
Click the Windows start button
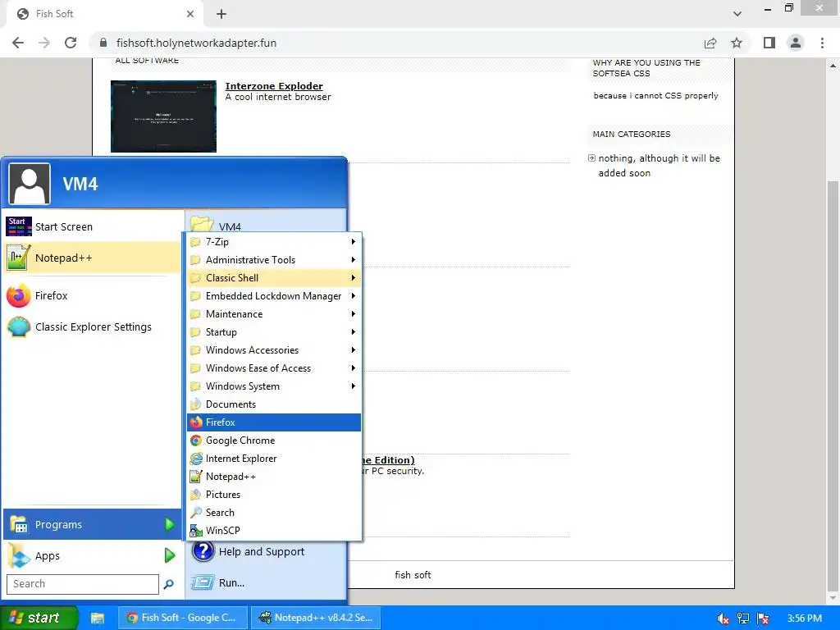(38, 618)
